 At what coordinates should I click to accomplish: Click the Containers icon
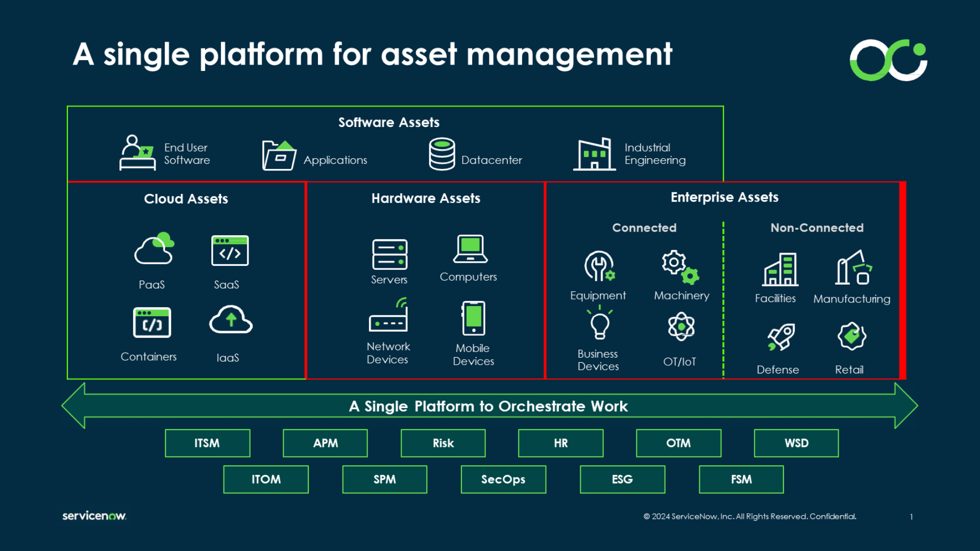(x=152, y=322)
